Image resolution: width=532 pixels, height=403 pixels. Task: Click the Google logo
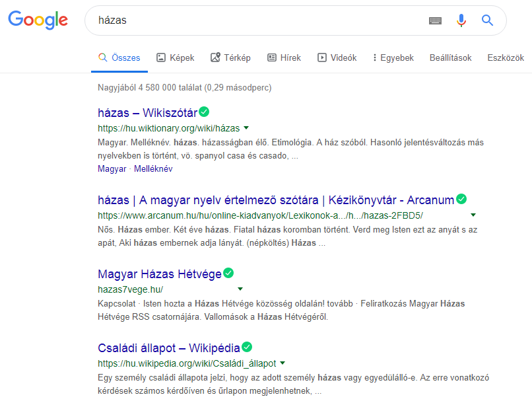[38, 20]
